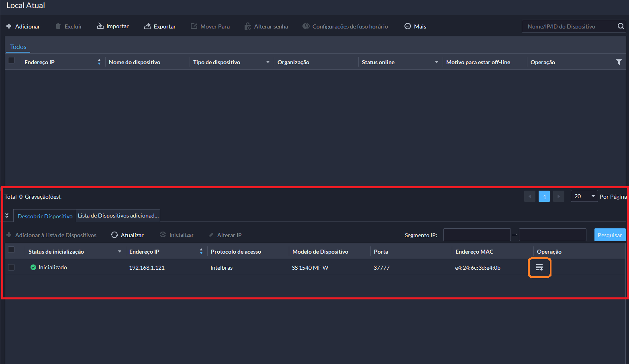Image resolution: width=629 pixels, height=364 pixels.
Task: Click the Exportar icon
Action: pyautogui.click(x=147, y=26)
